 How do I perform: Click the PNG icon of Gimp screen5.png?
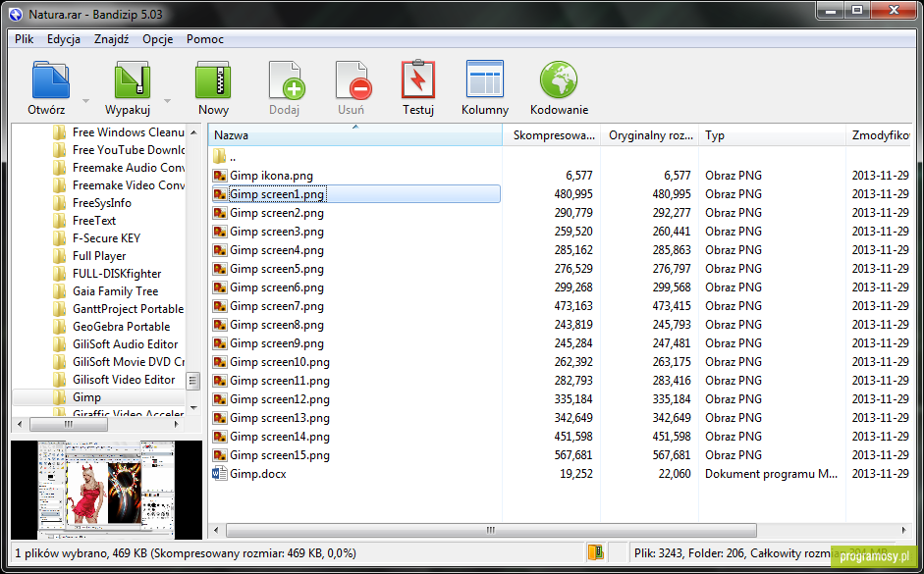[220, 269]
